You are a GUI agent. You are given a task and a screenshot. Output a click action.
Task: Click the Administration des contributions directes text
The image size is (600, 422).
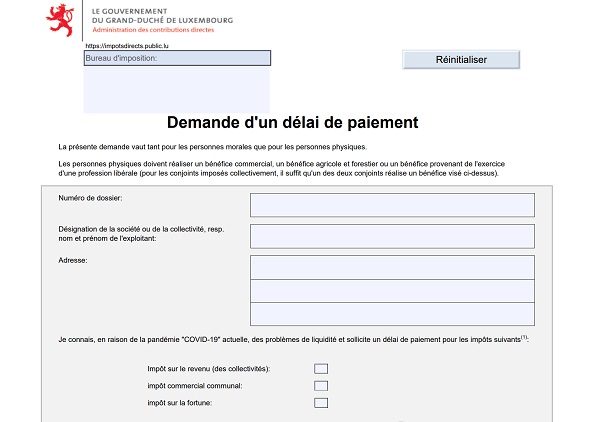tap(153, 30)
